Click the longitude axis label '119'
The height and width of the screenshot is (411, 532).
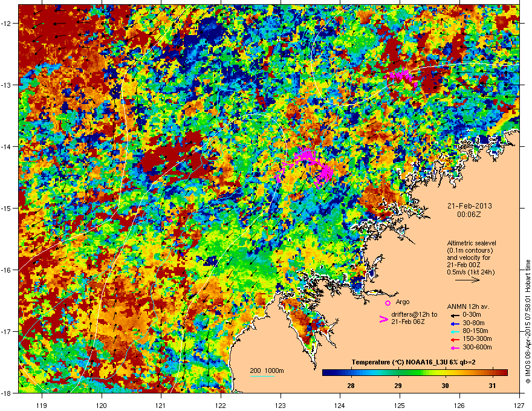click(42, 405)
